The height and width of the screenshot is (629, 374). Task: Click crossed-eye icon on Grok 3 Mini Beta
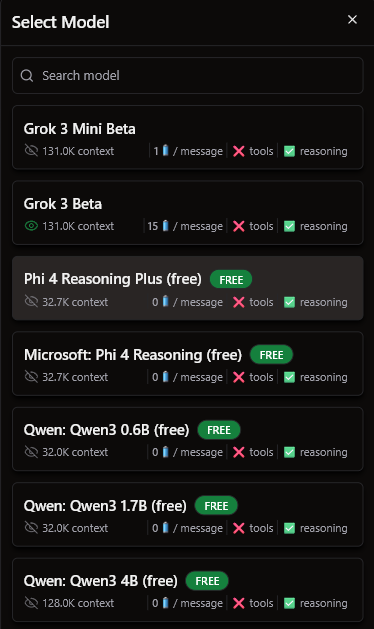31,151
